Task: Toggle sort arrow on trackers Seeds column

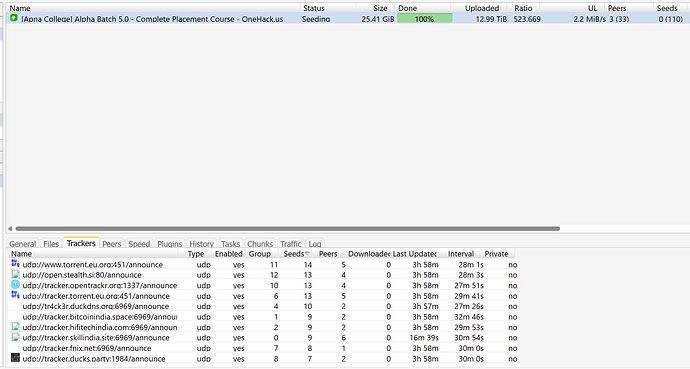Action: coord(307,253)
